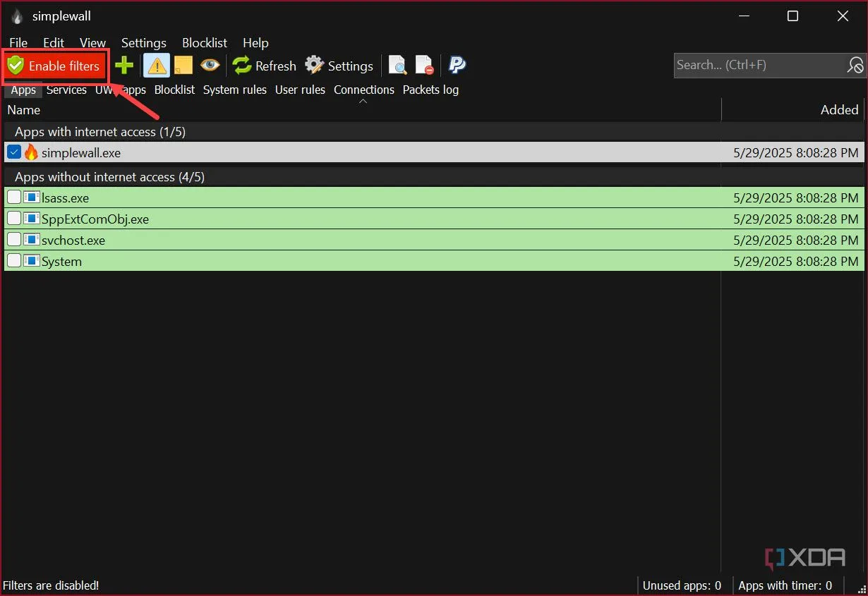Open the Blocklist menu
Image resolution: width=868 pixels, height=596 pixels.
205,43
